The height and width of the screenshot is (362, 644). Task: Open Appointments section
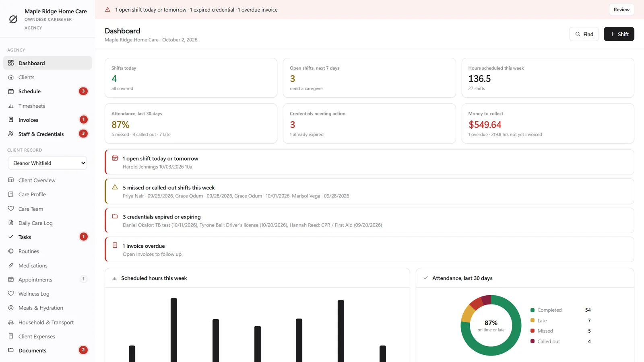coord(47,280)
